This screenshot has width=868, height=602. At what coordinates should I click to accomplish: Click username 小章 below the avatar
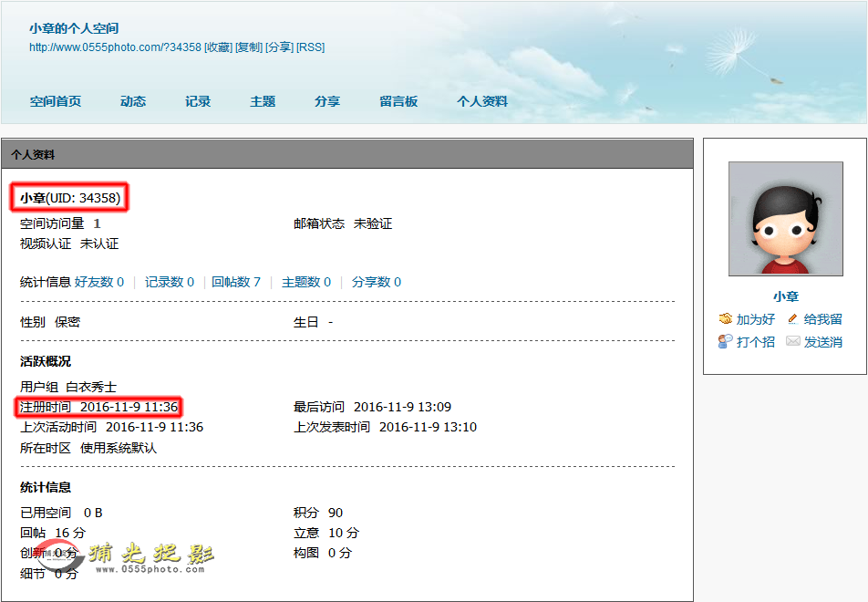(785, 296)
